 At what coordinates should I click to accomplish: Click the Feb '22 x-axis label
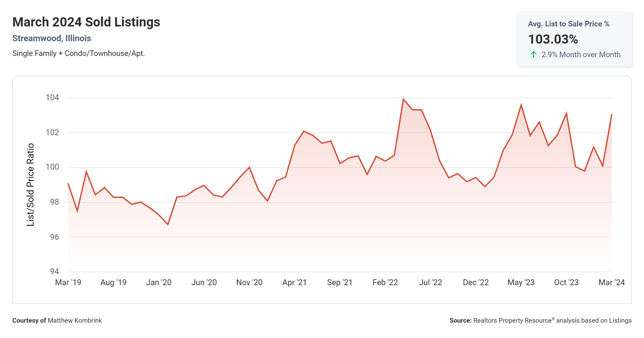point(385,282)
